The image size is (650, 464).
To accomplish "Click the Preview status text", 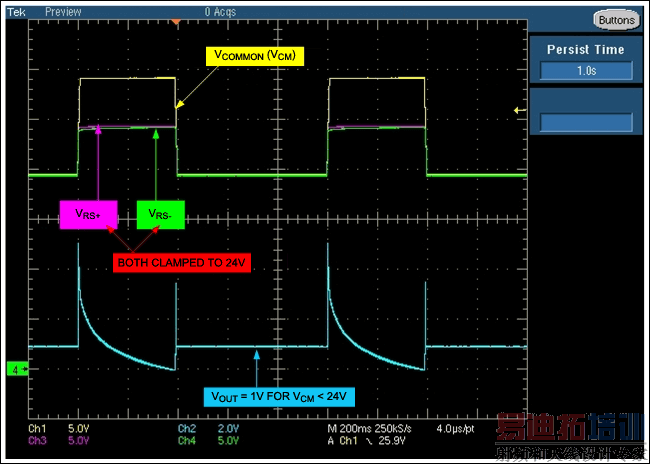I will click(x=63, y=12).
